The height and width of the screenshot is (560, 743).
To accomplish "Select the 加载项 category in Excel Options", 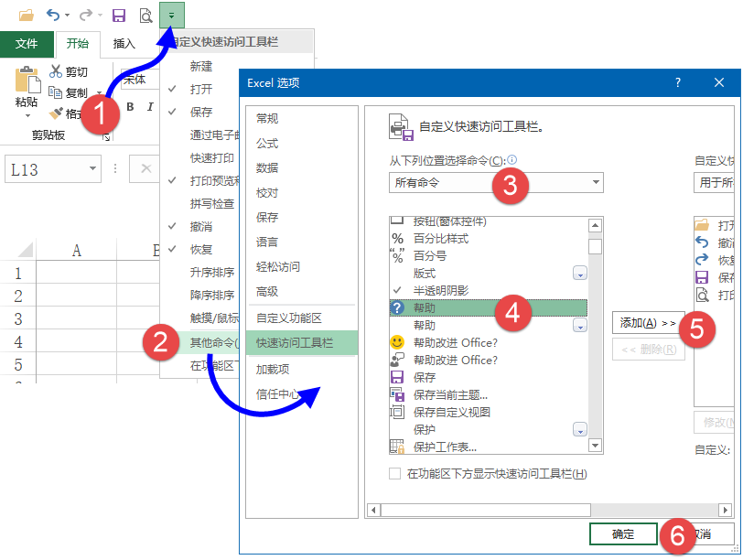I will coord(273,369).
